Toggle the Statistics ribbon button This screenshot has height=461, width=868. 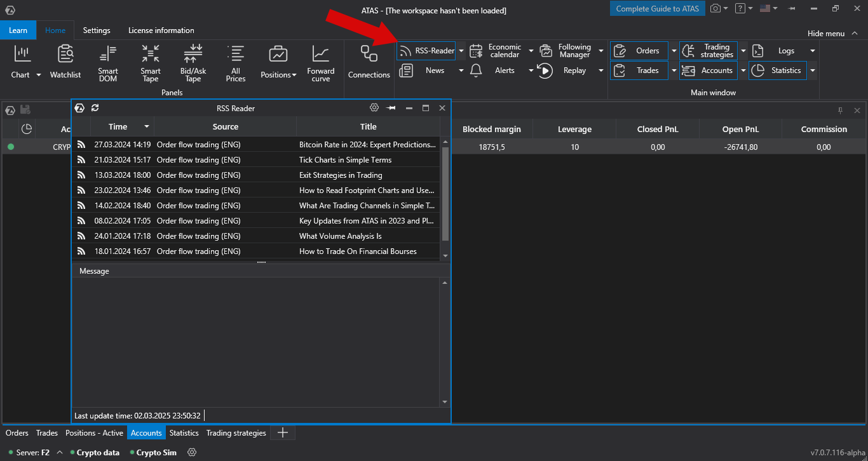[778, 70]
